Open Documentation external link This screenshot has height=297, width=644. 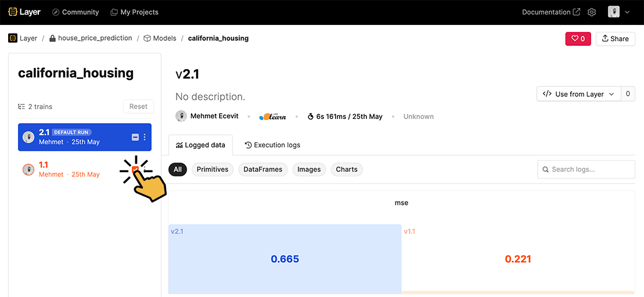click(x=551, y=12)
